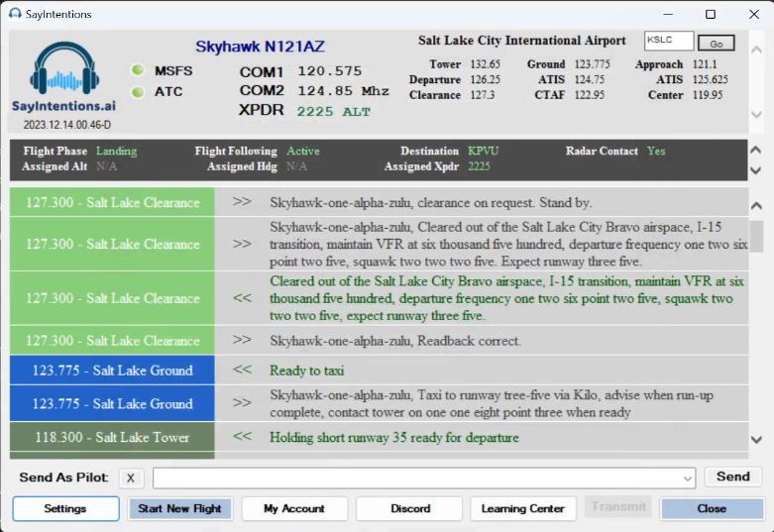The image size is (774, 532).
Task: Click the SayIntentions title bar app icon
Action: 15,14
